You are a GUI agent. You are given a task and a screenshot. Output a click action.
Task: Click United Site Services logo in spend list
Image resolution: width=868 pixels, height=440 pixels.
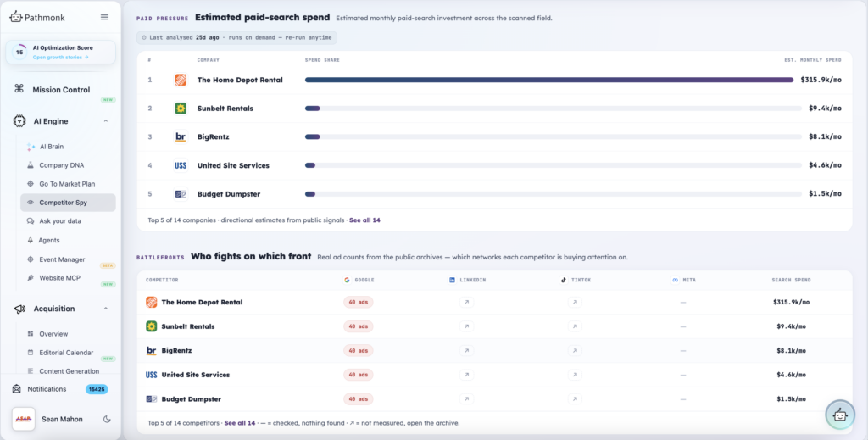click(x=181, y=165)
